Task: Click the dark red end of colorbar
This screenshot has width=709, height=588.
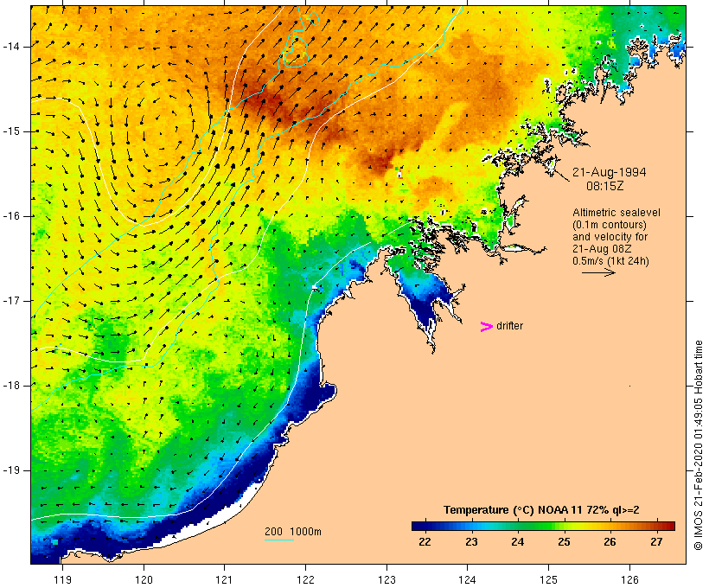Action: coord(668,526)
